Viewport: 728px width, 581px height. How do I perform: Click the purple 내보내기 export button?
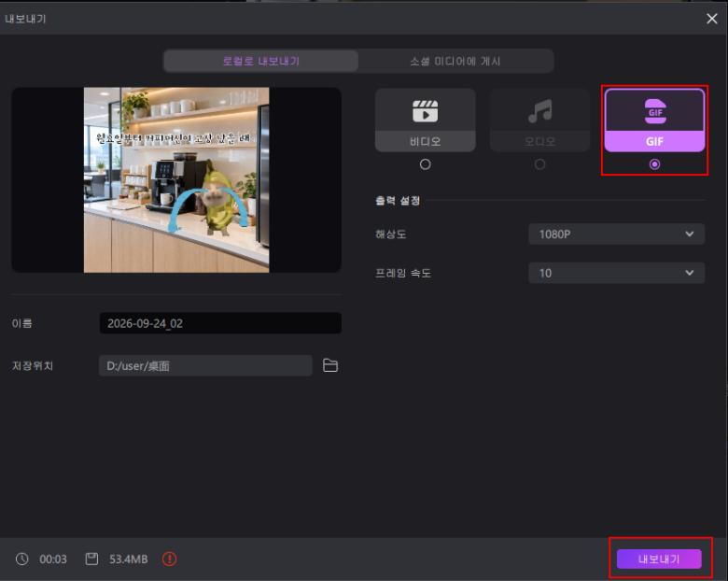(659, 559)
